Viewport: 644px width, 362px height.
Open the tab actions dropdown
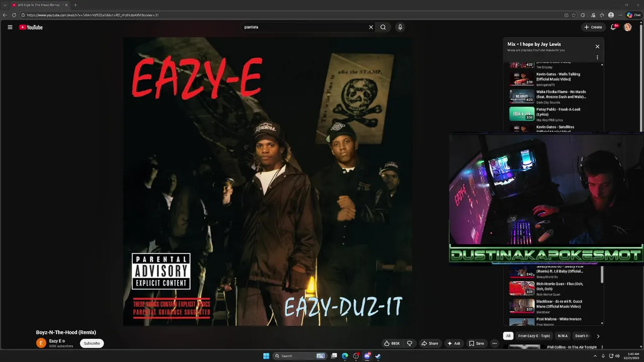(x=4, y=5)
